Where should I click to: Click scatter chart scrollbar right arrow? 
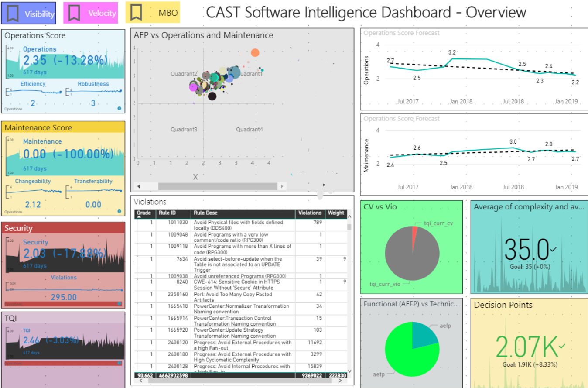282,186
